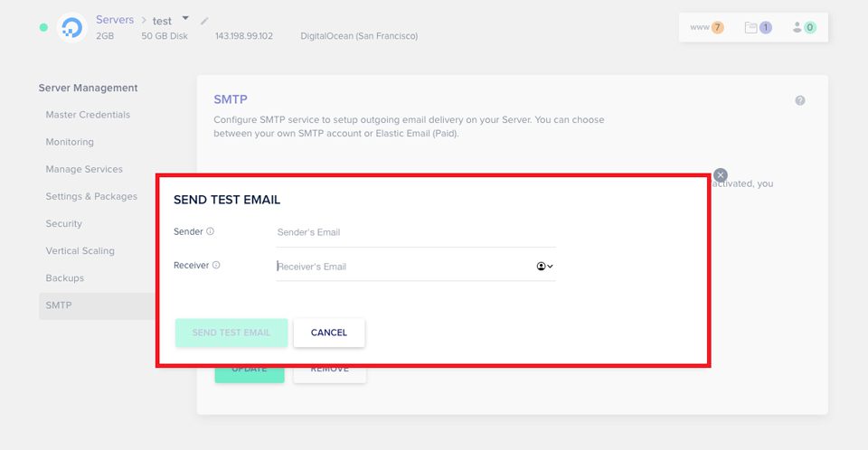Click the SMTP help question mark icon
The height and width of the screenshot is (450, 868).
tap(800, 100)
